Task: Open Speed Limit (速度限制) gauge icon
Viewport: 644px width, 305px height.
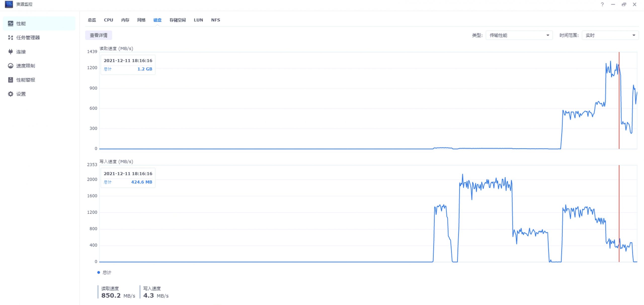Action: pos(10,66)
